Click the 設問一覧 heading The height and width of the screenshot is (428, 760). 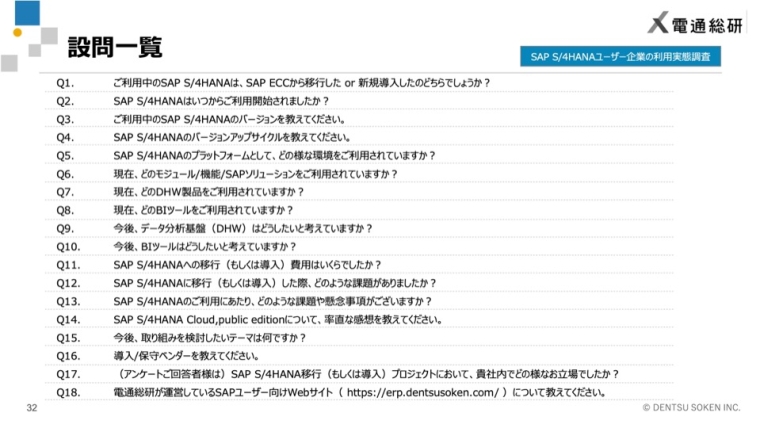click(115, 48)
